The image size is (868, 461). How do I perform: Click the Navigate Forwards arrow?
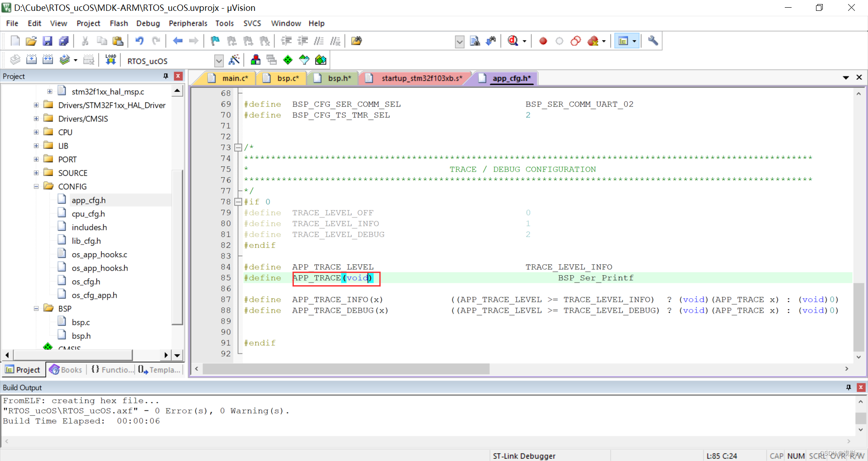coord(194,41)
